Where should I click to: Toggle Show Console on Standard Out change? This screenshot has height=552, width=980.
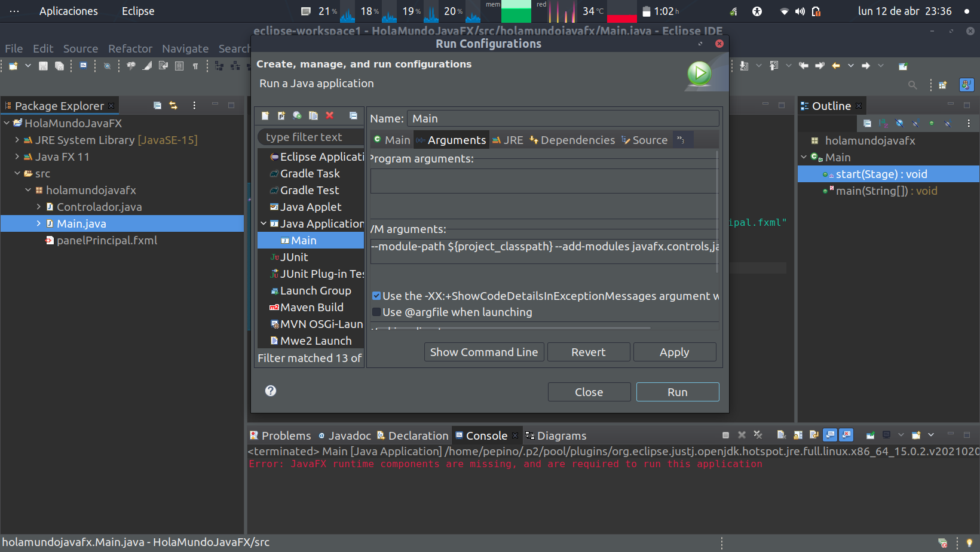[829, 435]
